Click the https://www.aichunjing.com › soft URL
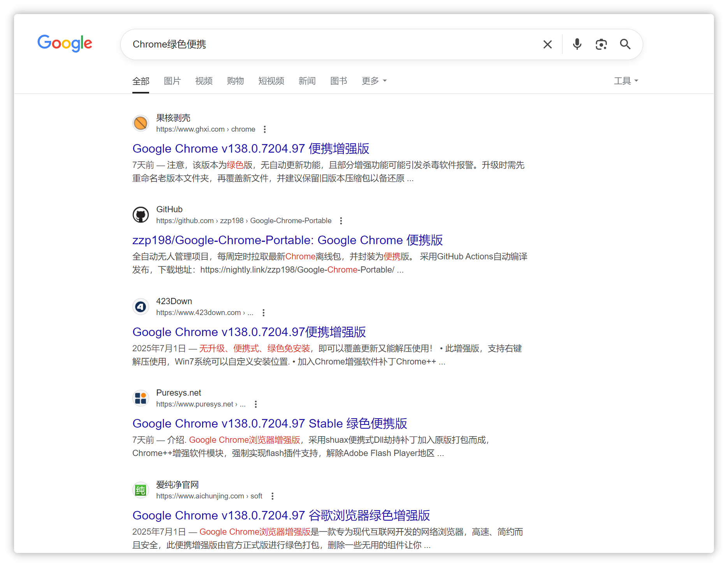Image resolution: width=728 pixels, height=567 pixels. pos(209,496)
